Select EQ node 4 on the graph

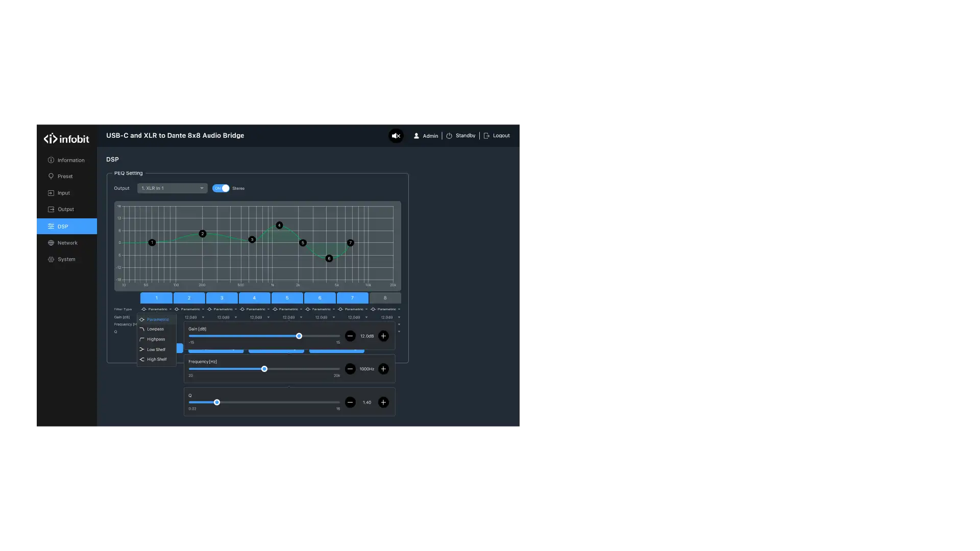coord(279,225)
